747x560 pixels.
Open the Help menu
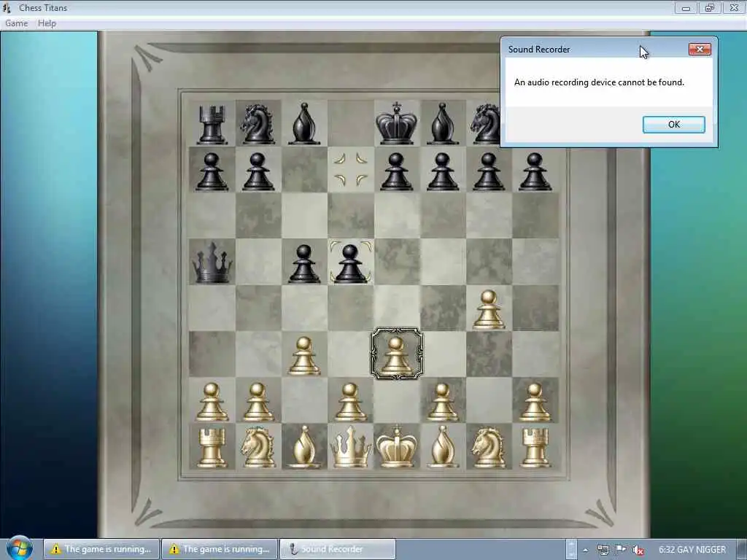point(47,23)
